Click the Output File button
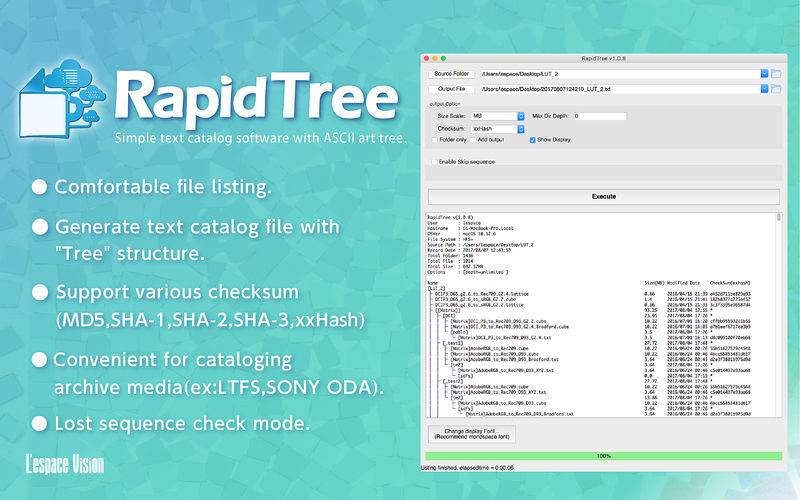 click(452, 89)
